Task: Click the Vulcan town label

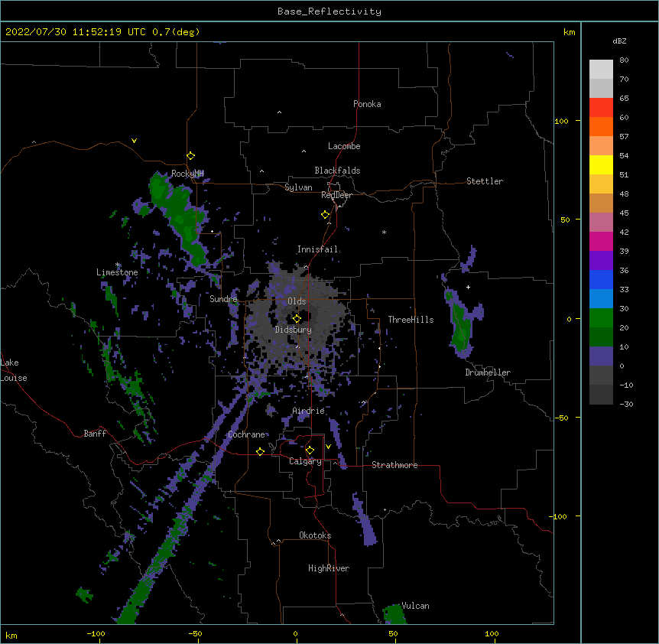Action: (415, 606)
